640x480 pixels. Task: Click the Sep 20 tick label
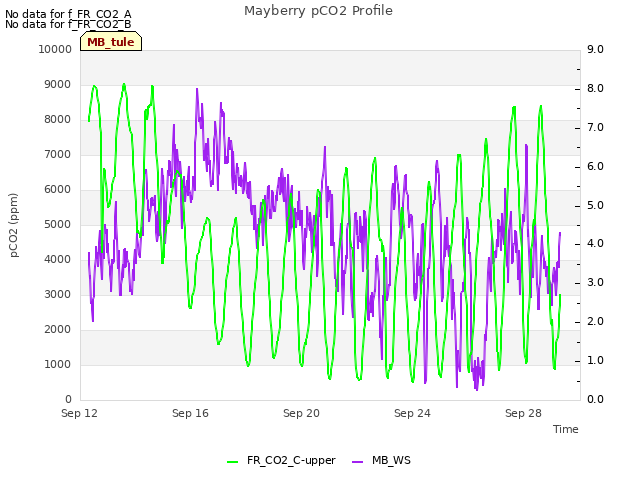(x=301, y=413)
